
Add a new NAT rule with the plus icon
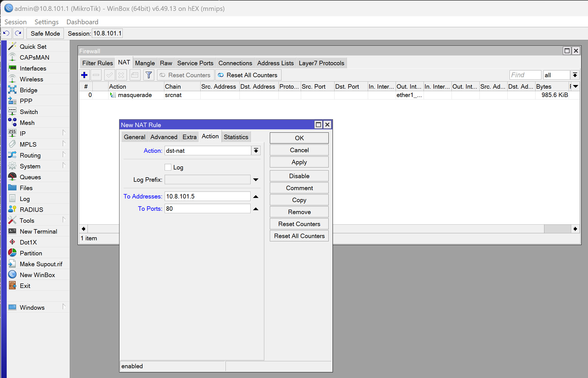[x=84, y=75]
